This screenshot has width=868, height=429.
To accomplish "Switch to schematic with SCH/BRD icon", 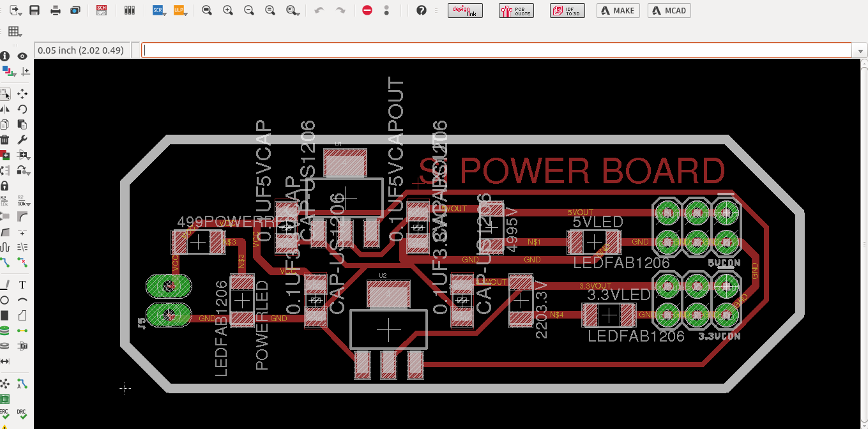I will coord(102,10).
